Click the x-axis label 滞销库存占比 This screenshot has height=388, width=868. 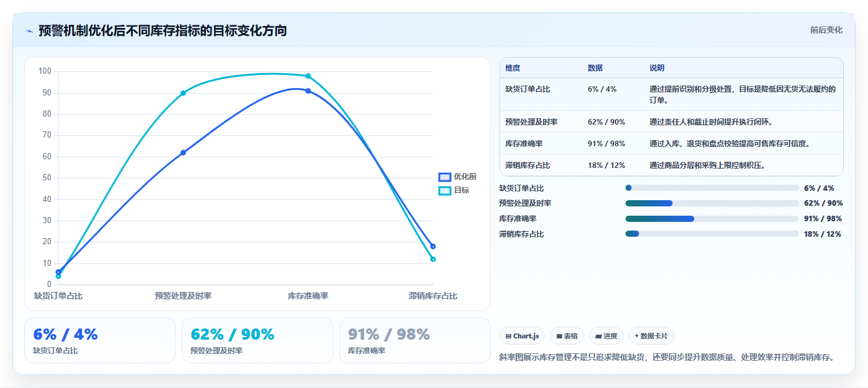(x=433, y=296)
